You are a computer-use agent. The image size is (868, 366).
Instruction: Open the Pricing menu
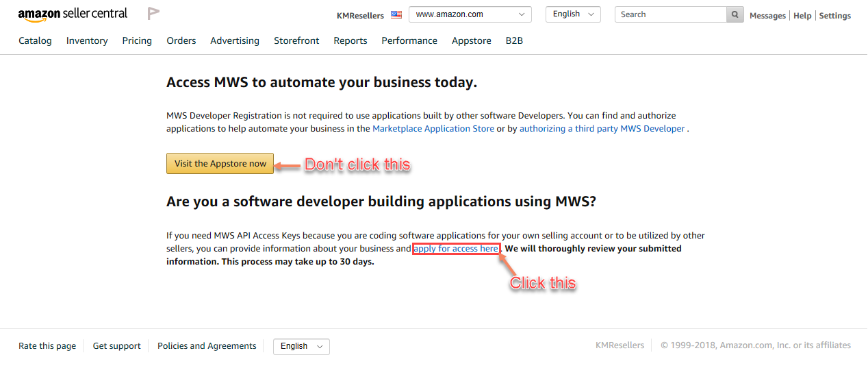[137, 40]
